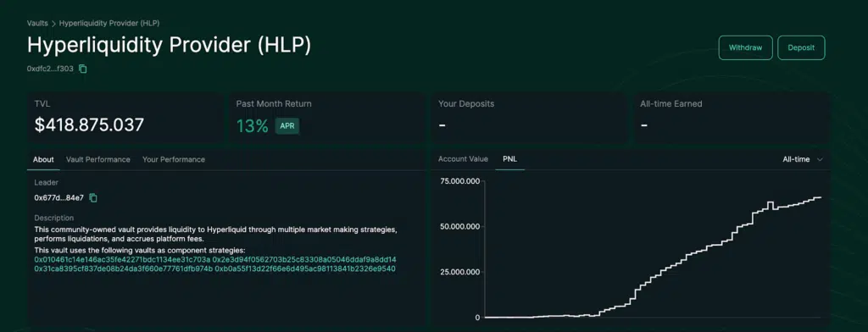
Task: Click the Description heading
Action: [53, 218]
